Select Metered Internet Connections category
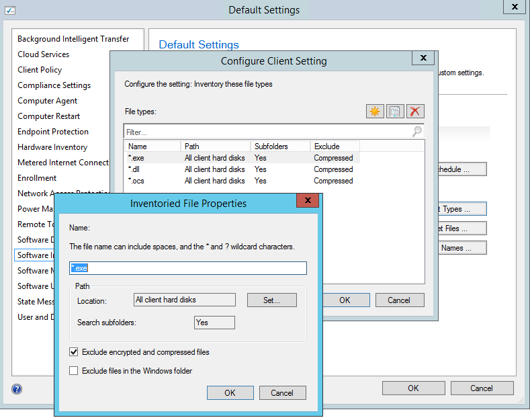This screenshot has height=420, width=530. [x=63, y=163]
